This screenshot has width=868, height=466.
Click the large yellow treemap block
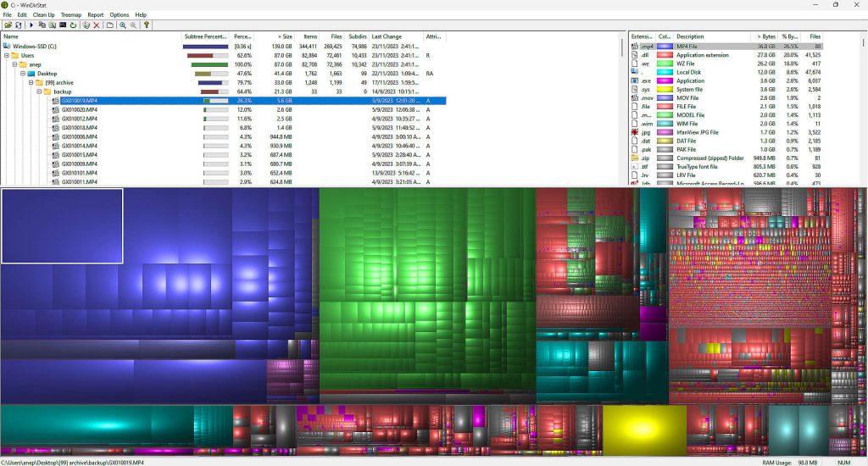point(644,430)
